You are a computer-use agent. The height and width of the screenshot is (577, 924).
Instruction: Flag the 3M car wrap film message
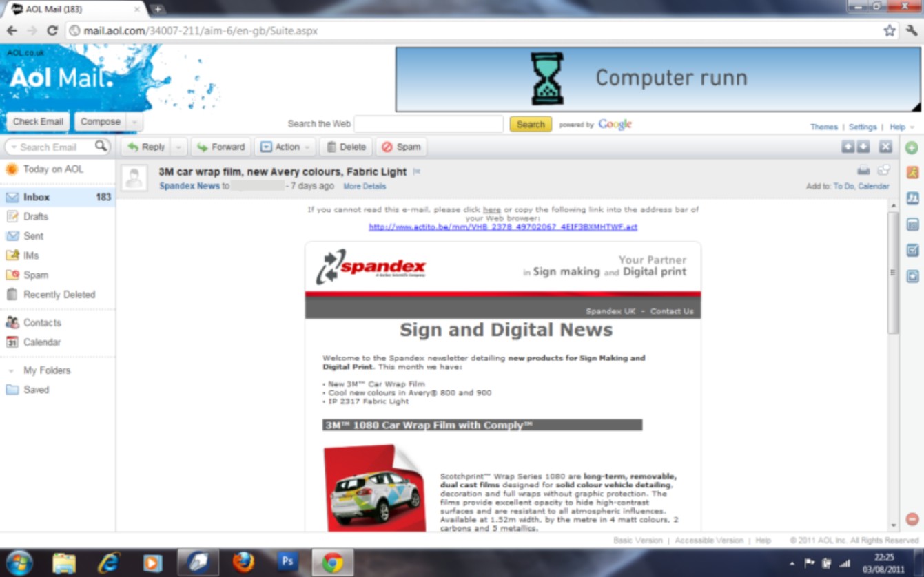click(416, 171)
